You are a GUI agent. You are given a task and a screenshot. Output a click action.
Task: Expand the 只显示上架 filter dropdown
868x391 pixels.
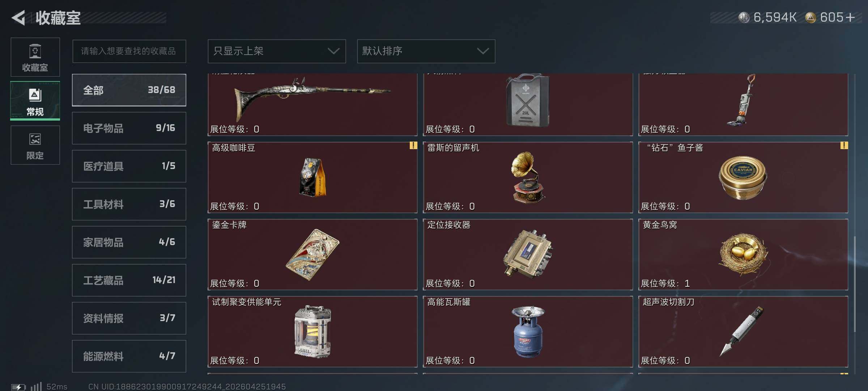[277, 51]
